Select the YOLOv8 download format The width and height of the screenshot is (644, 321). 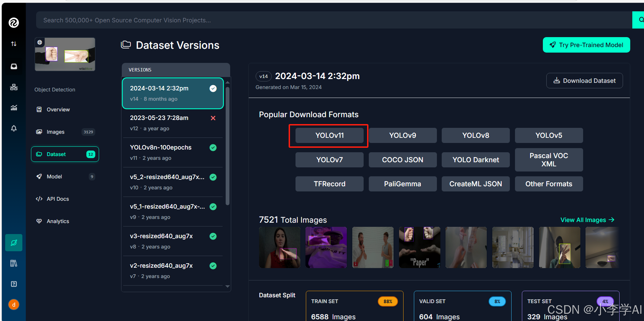point(476,135)
